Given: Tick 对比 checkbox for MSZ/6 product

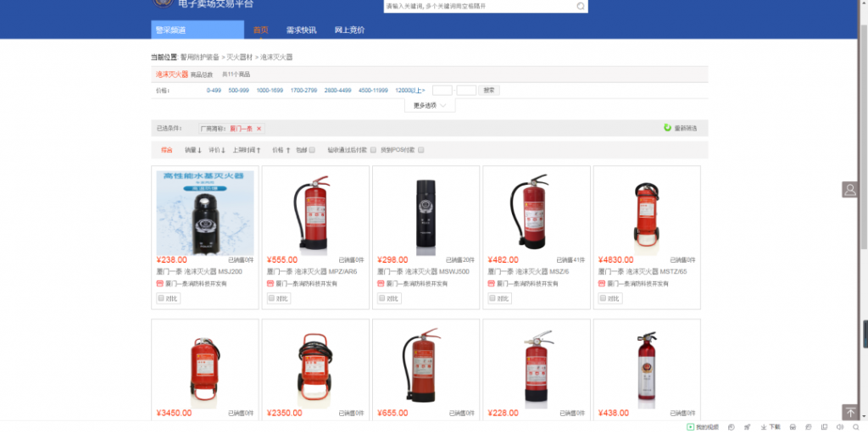Looking at the screenshot, I should pyautogui.click(x=492, y=298).
